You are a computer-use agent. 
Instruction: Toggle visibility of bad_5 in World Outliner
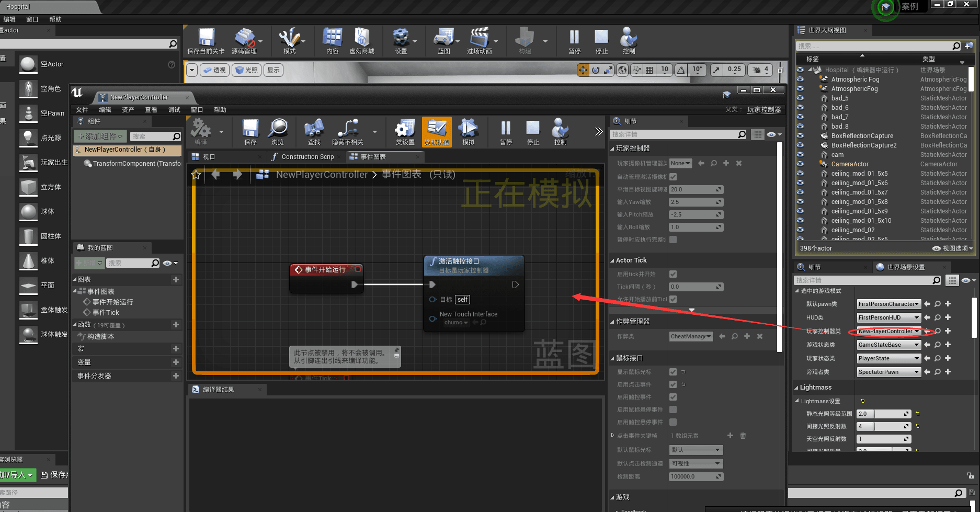[800, 98]
